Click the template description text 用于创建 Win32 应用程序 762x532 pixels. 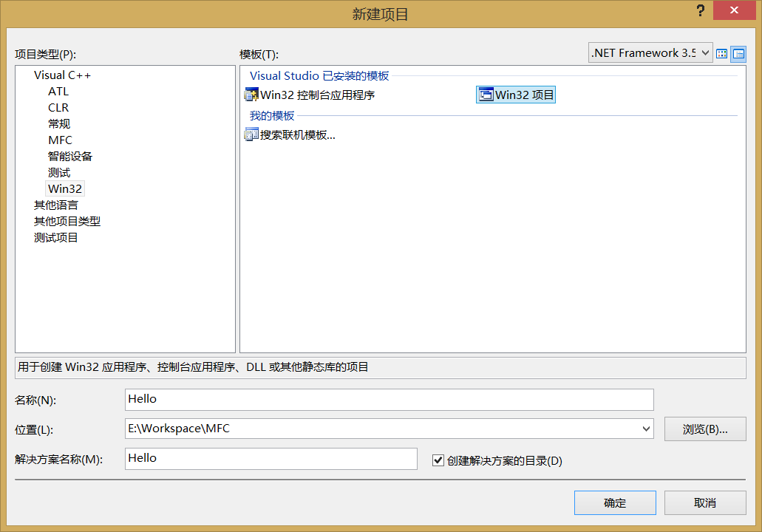click(x=193, y=366)
